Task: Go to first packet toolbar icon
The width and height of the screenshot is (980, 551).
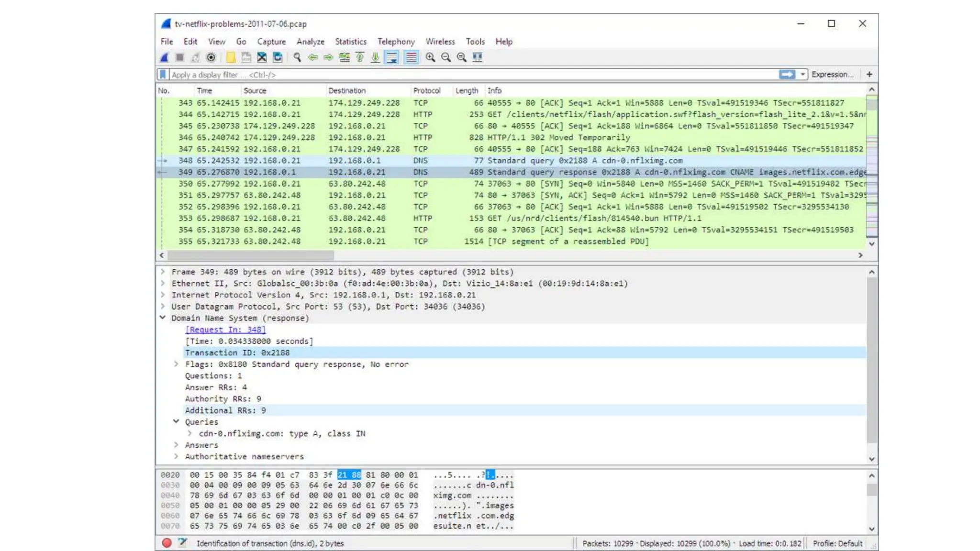Action: click(x=360, y=57)
